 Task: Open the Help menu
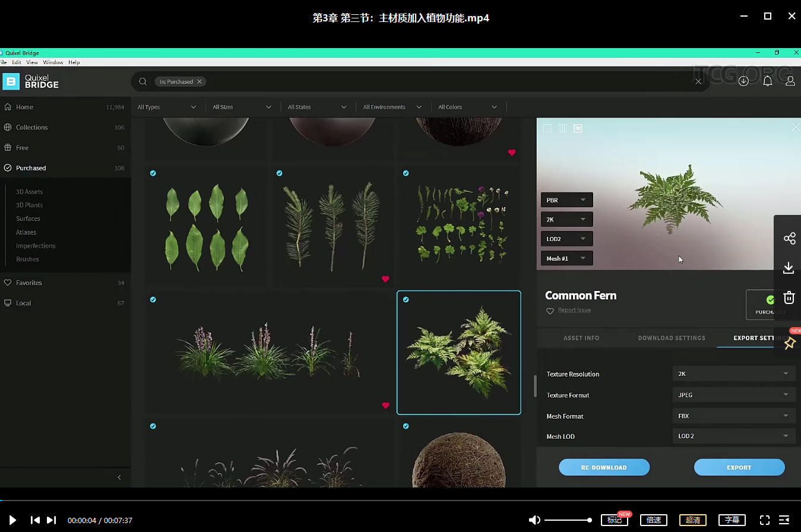click(74, 62)
